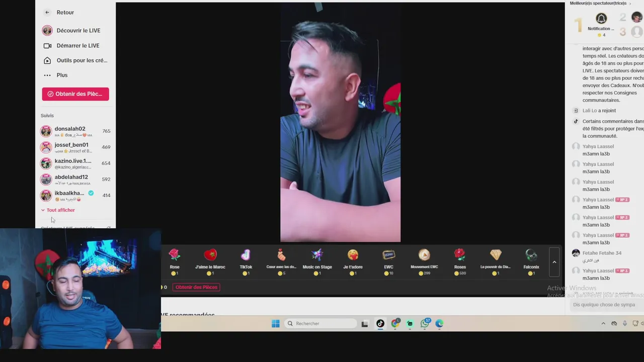Click the Notification bell top viewer
The width and height of the screenshot is (644, 362).
(601, 19)
